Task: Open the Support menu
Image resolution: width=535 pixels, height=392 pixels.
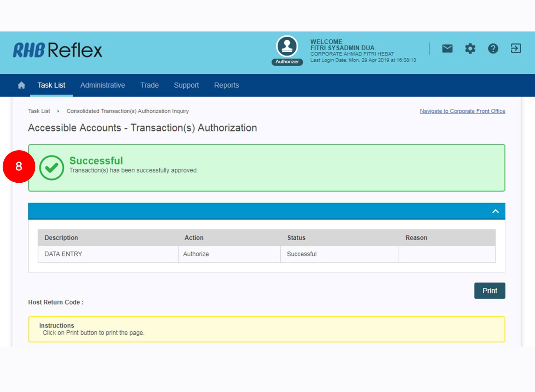Action: [186, 85]
